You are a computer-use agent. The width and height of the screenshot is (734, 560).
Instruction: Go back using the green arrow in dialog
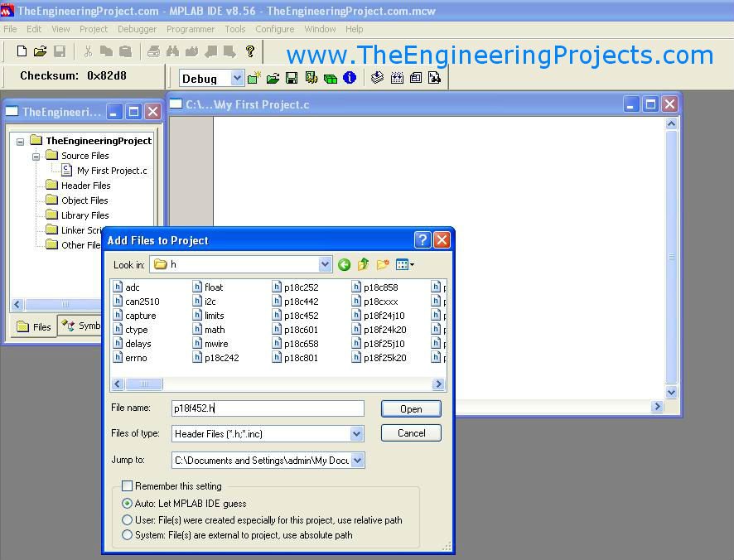pyautogui.click(x=344, y=265)
